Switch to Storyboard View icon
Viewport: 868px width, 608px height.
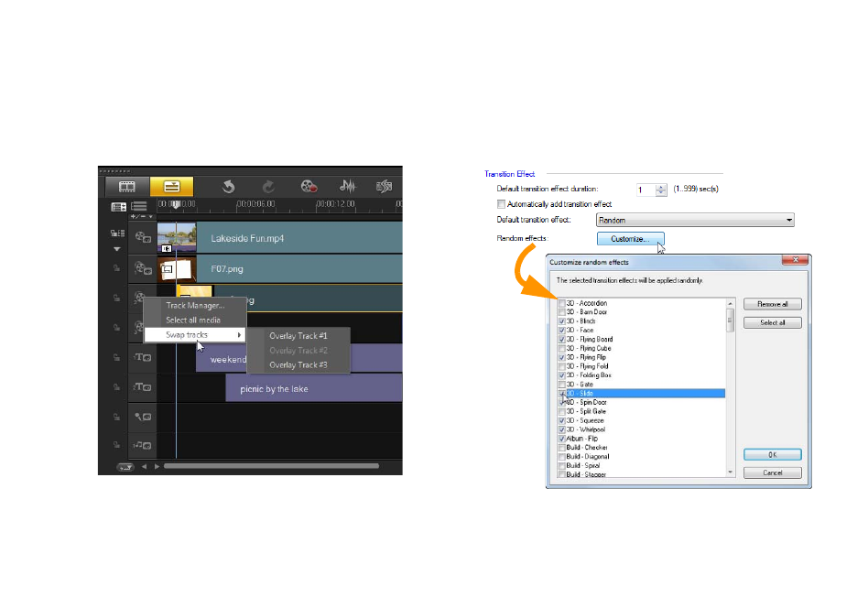pos(126,187)
